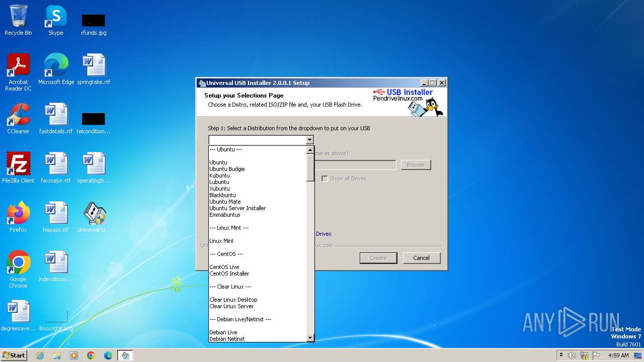Choose Ubuntu from the distribution list
This screenshot has height=362, width=644.
click(258, 162)
